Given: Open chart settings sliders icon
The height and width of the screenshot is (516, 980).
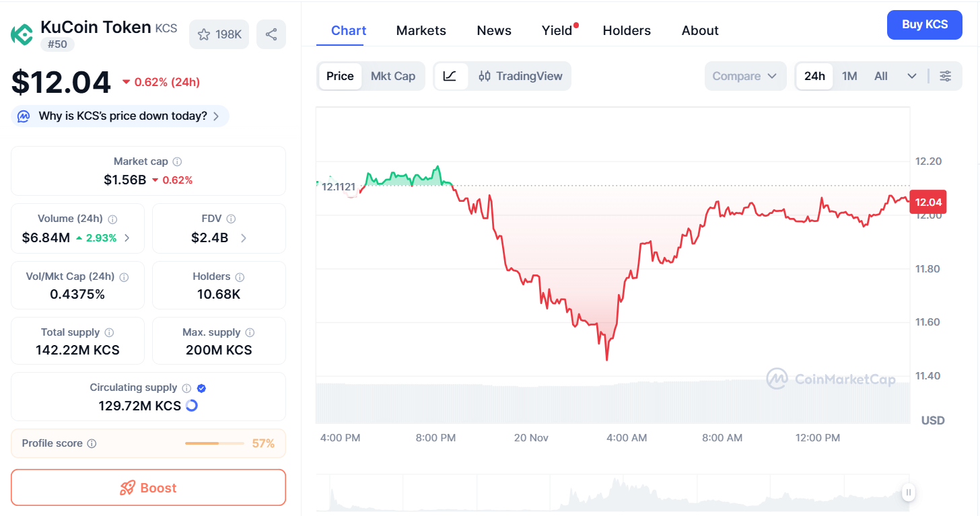Looking at the screenshot, I should [x=945, y=76].
